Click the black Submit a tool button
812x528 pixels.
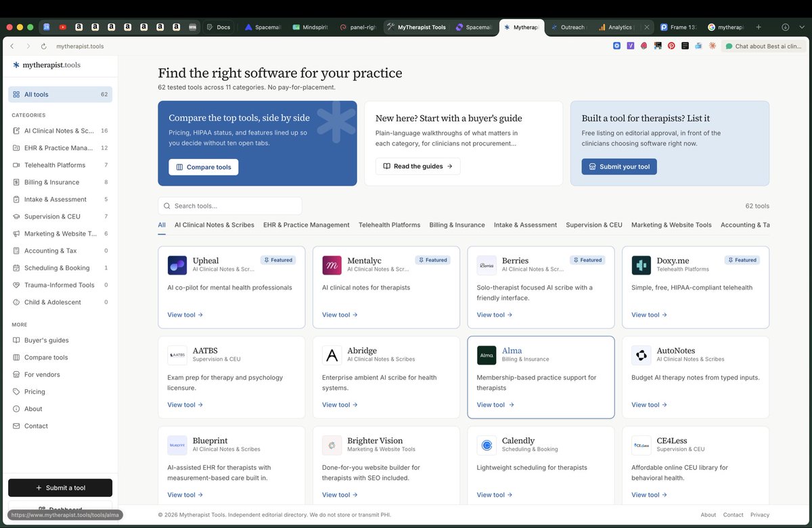click(x=60, y=488)
